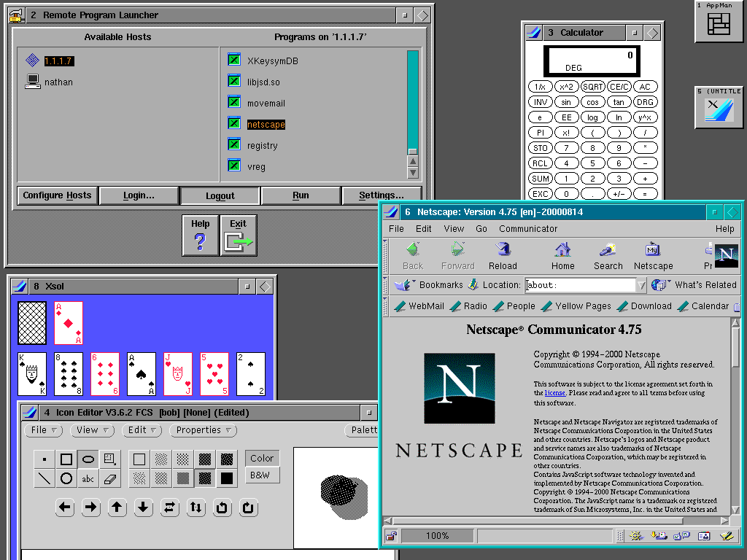Toggle the registry program checkbox
The image size is (747, 560).
point(236,145)
